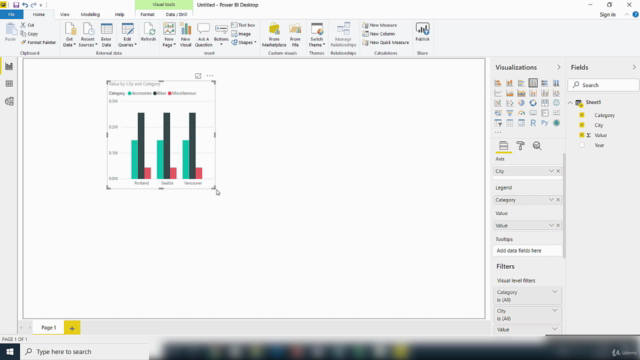Open the Help ribbon tab

120,14
